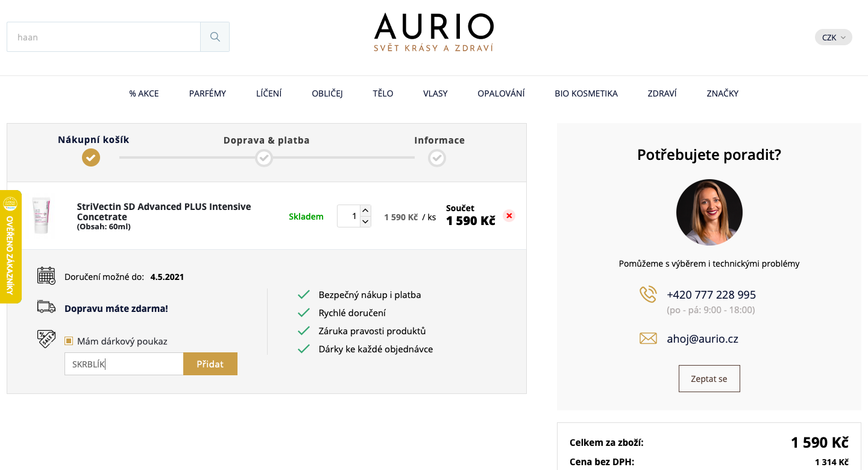
Task: Click the green check beside Rychlé doručení
Action: pyautogui.click(x=304, y=313)
